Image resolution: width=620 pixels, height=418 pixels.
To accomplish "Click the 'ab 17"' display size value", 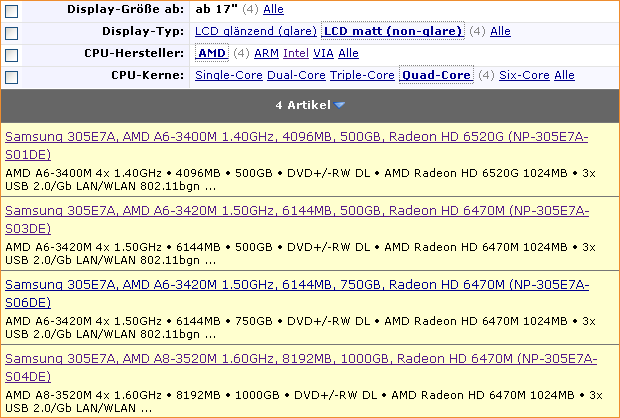I will click(217, 9).
